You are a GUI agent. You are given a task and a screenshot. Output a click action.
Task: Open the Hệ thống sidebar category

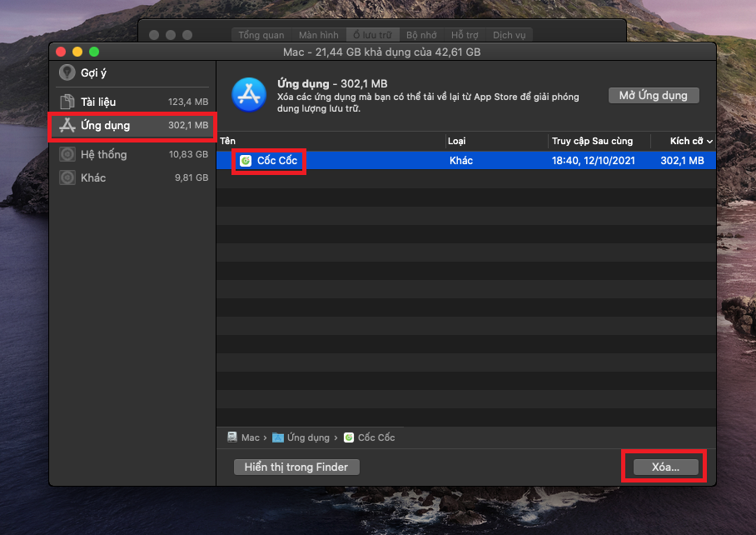click(x=133, y=154)
